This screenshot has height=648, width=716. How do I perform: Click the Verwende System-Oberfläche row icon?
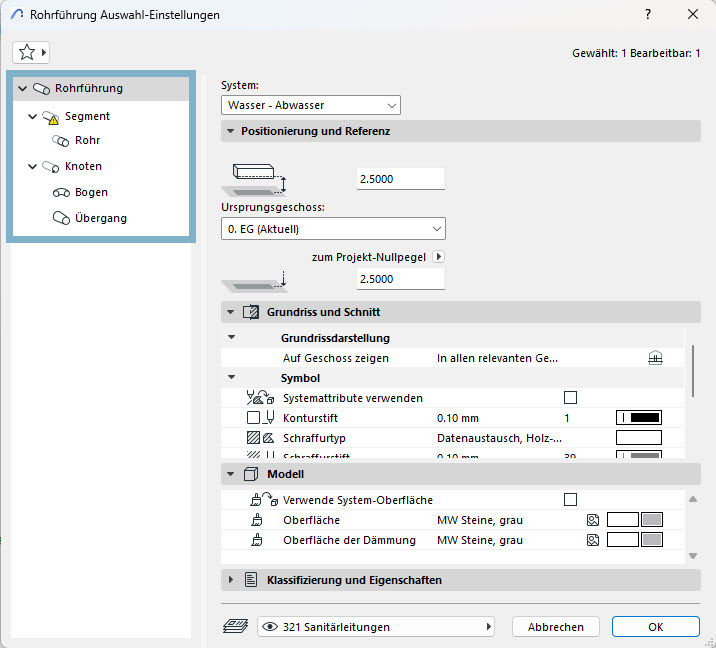click(x=264, y=499)
